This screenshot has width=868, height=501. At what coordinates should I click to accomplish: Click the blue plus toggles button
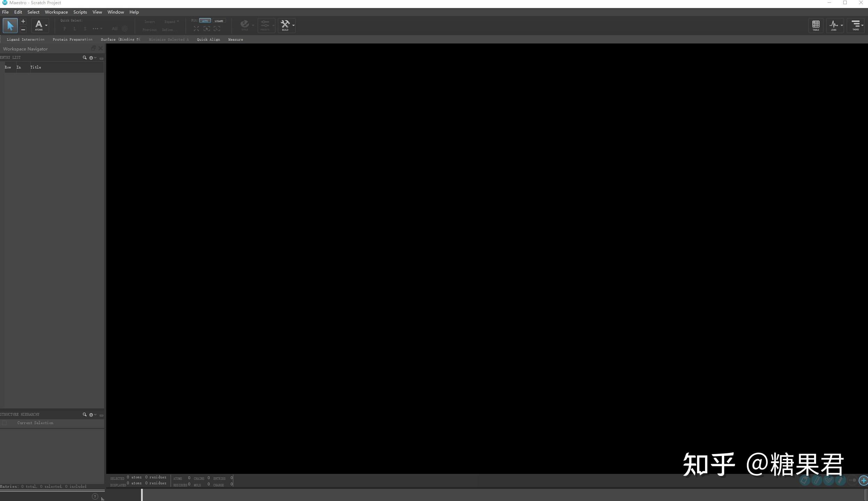tap(863, 480)
